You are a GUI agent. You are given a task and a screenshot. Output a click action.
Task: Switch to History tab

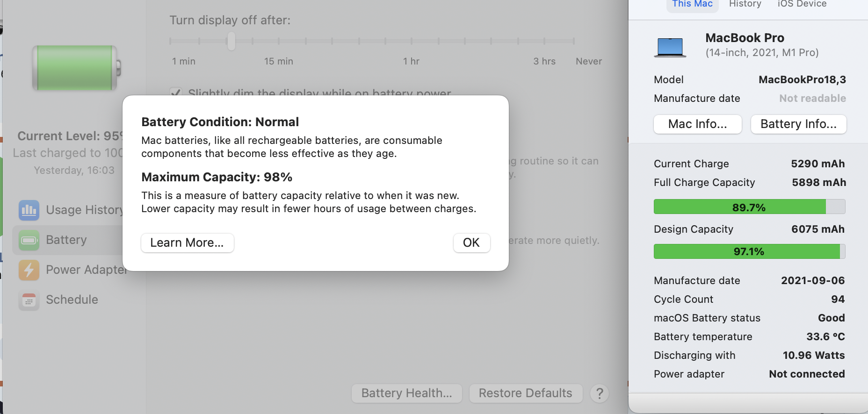coord(745,4)
